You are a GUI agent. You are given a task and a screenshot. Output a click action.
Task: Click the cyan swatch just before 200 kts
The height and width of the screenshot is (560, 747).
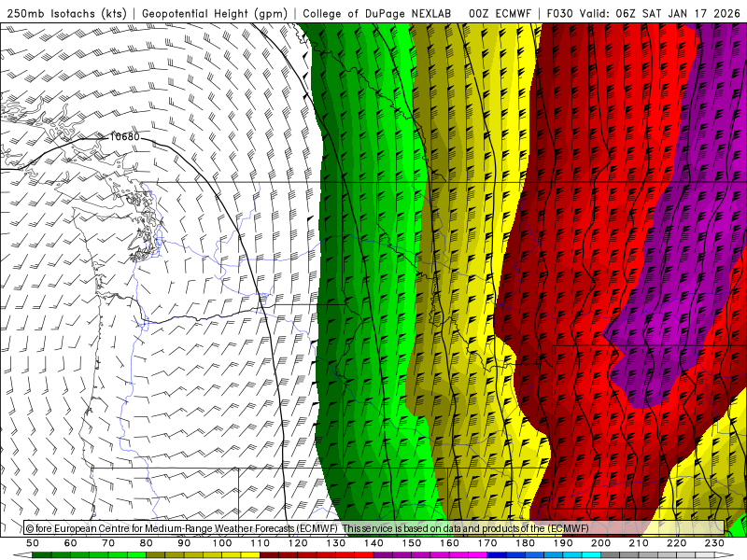pyautogui.click(x=592, y=555)
